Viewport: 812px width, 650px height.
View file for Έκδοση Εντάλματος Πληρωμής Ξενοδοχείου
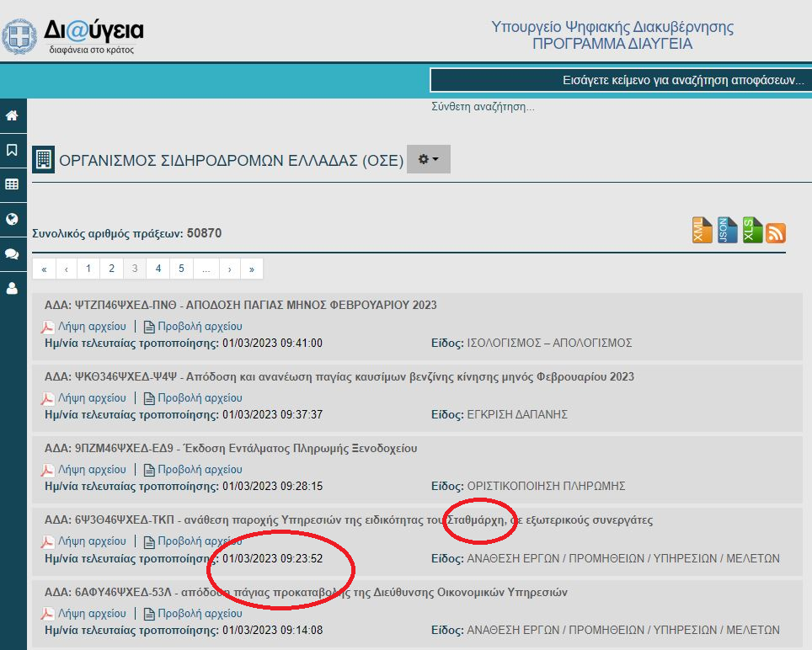193,470
